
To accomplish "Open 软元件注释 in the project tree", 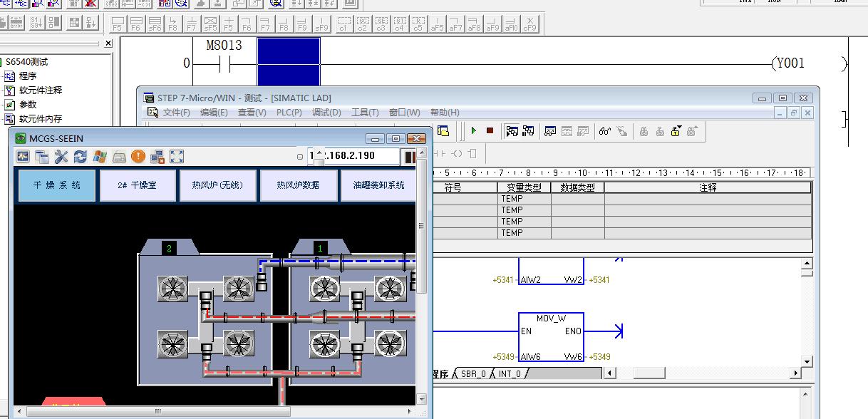I will [40, 90].
